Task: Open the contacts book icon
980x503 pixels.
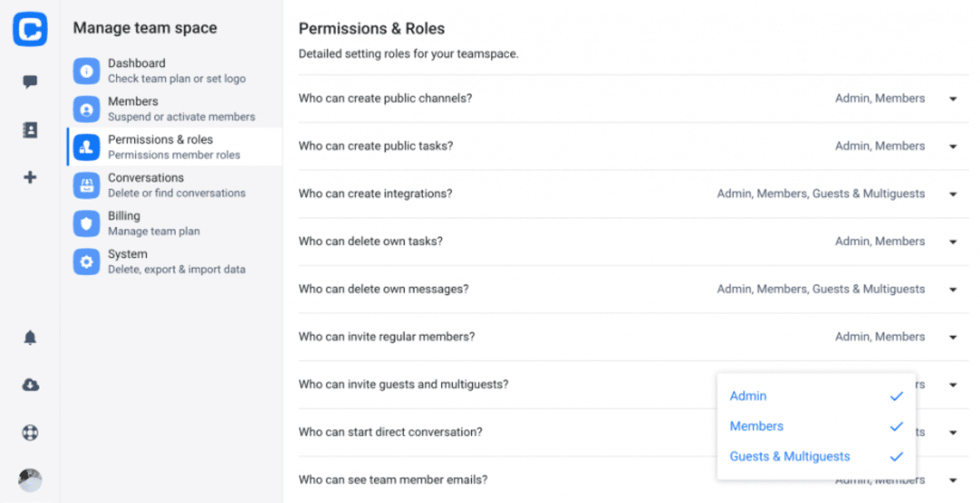Action: pos(30,130)
